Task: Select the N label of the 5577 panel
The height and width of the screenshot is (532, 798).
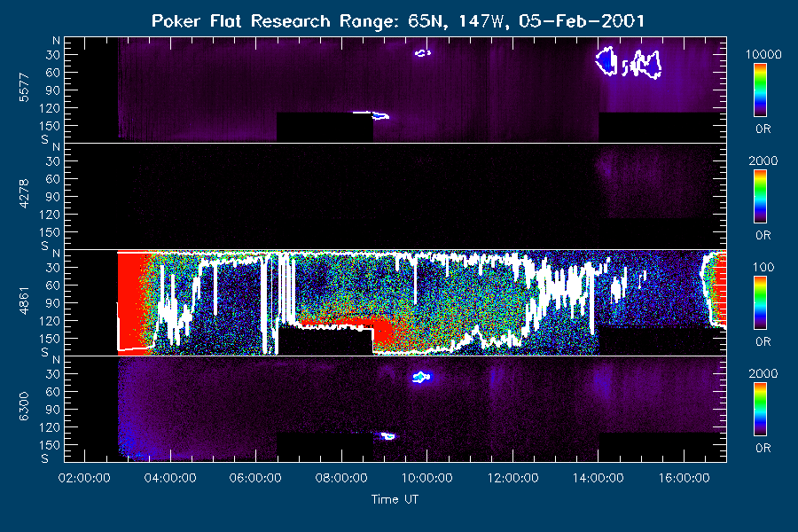Action: point(56,41)
